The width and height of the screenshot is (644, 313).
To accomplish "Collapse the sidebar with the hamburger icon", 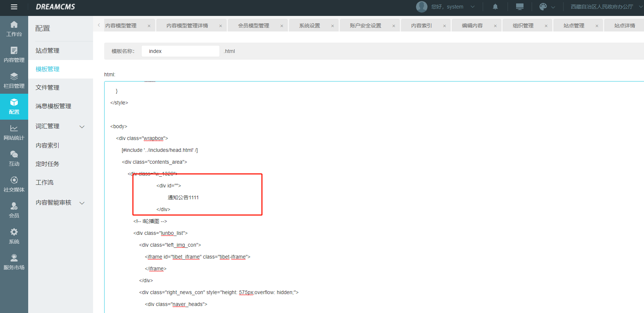I will (14, 7).
